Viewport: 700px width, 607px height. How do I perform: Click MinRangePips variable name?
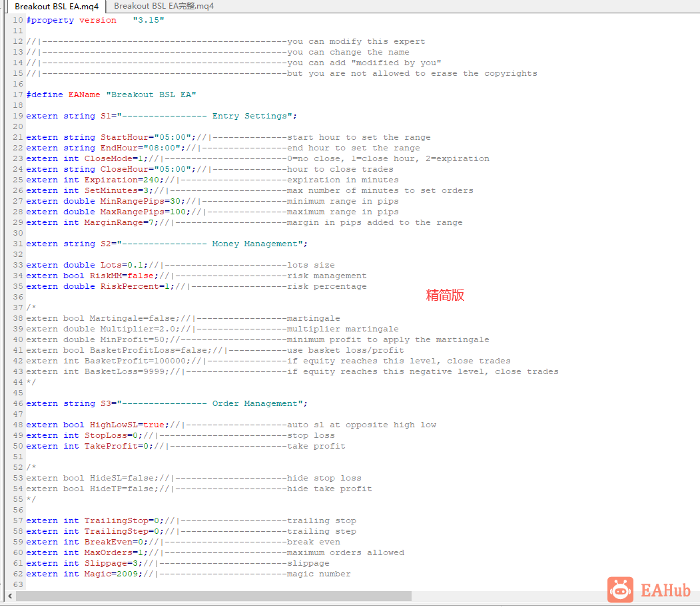(132, 202)
